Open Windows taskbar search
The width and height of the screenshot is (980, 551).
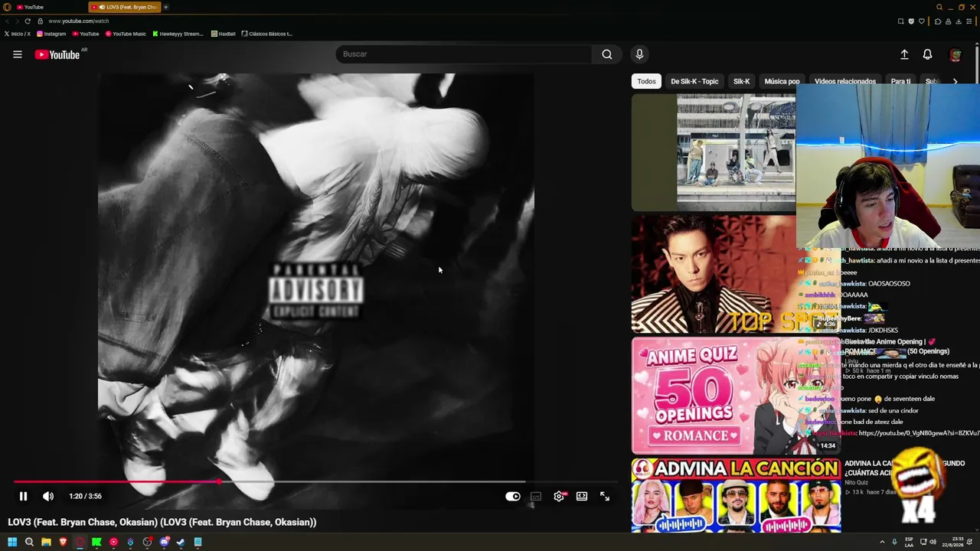(x=29, y=543)
